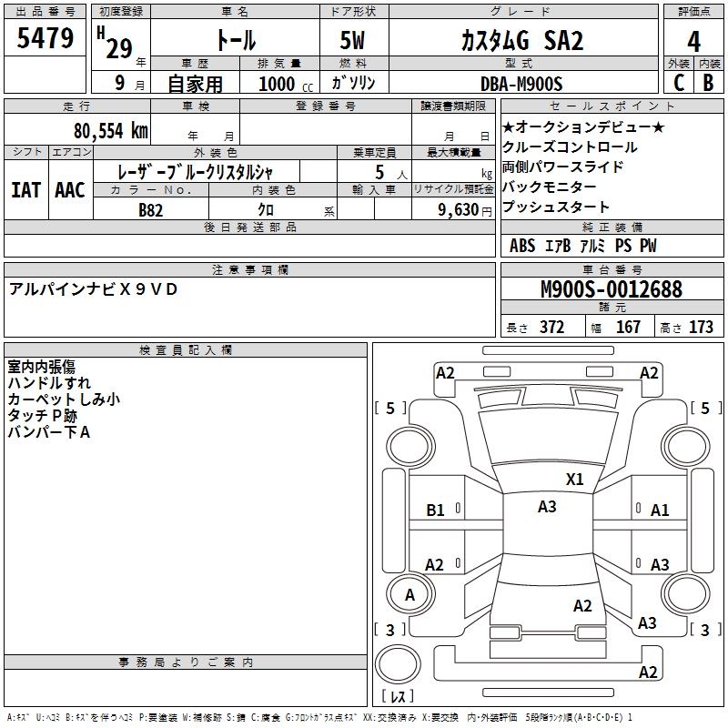Click the interior grade B
The image size is (728, 728).
click(708, 83)
